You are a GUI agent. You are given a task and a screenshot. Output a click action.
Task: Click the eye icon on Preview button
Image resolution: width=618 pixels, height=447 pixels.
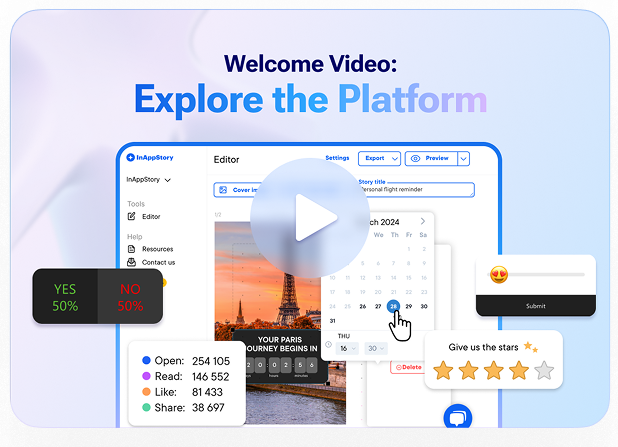click(414, 158)
